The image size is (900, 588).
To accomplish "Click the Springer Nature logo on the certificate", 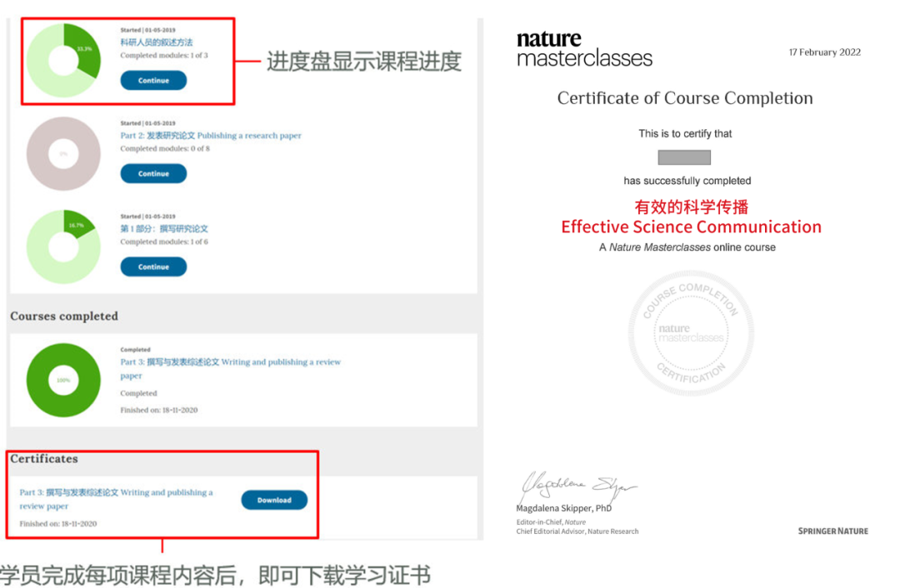I will (x=832, y=531).
